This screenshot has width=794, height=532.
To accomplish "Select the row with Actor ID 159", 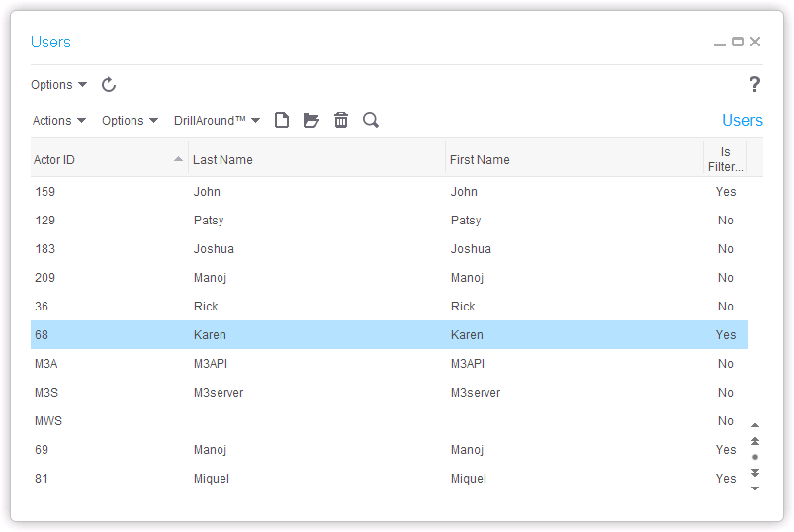I will click(386, 192).
